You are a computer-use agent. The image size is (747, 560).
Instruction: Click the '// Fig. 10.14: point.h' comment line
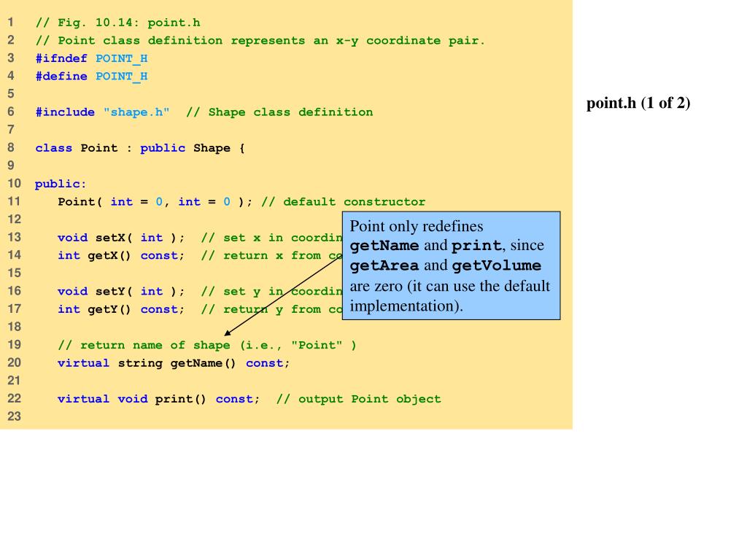[117, 23]
